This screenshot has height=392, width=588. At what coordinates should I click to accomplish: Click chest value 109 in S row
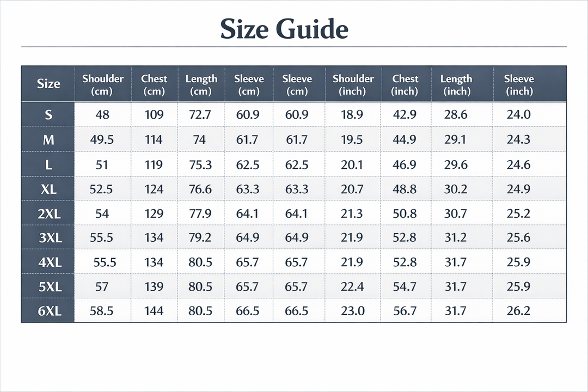click(x=154, y=115)
